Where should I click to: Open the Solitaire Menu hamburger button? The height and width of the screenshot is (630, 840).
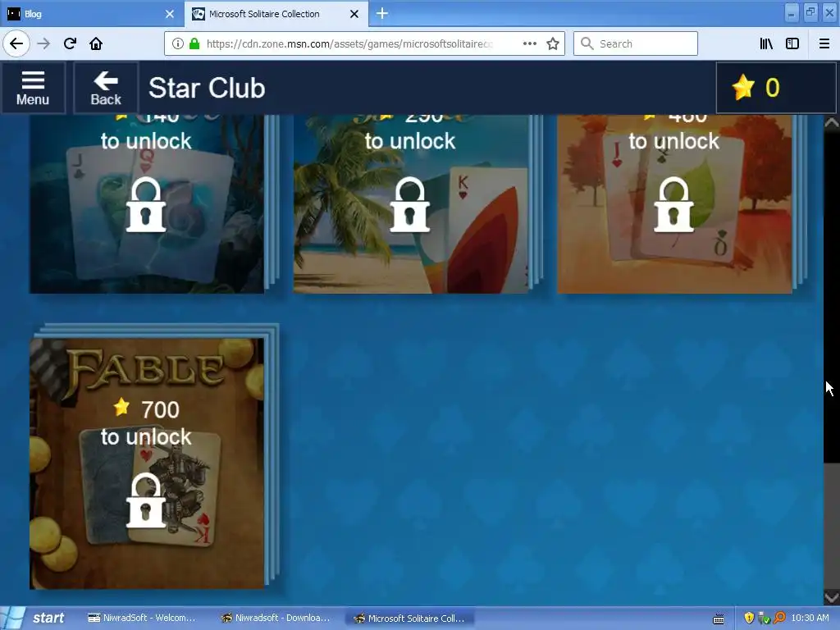33,88
